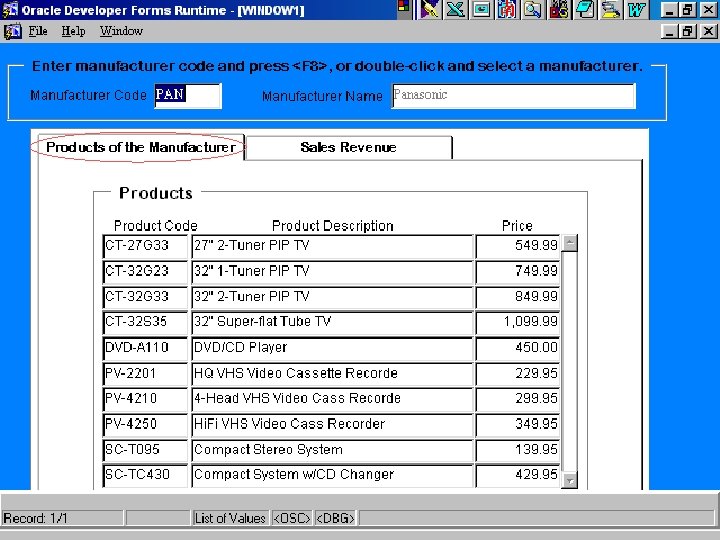The height and width of the screenshot is (540, 720).
Task: Click the products list vertical scrollbar track
Action: 569,362
